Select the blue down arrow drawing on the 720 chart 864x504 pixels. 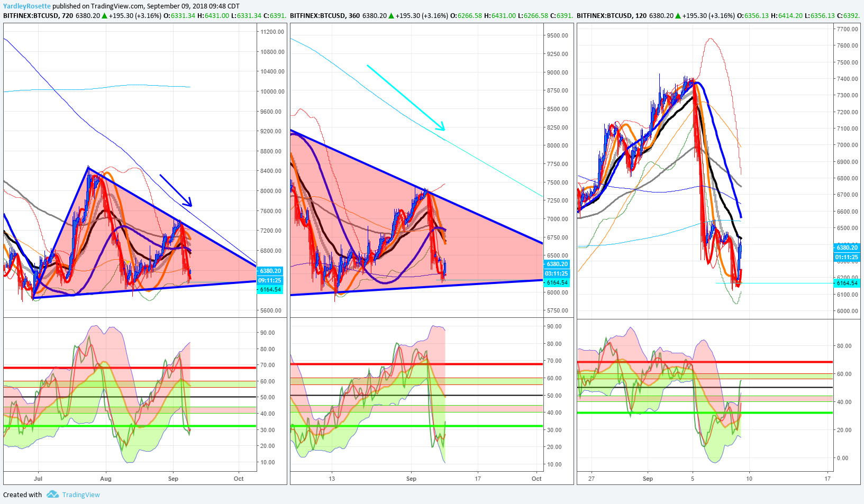(176, 190)
